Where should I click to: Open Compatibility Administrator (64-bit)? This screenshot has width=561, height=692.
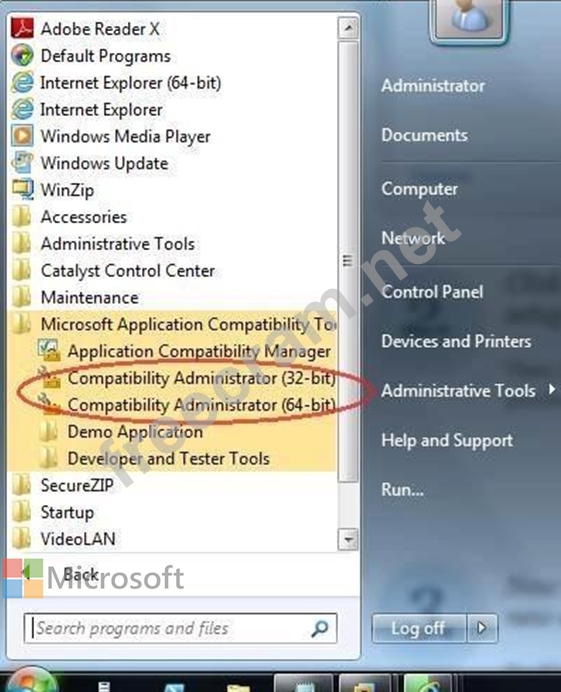tap(187, 405)
